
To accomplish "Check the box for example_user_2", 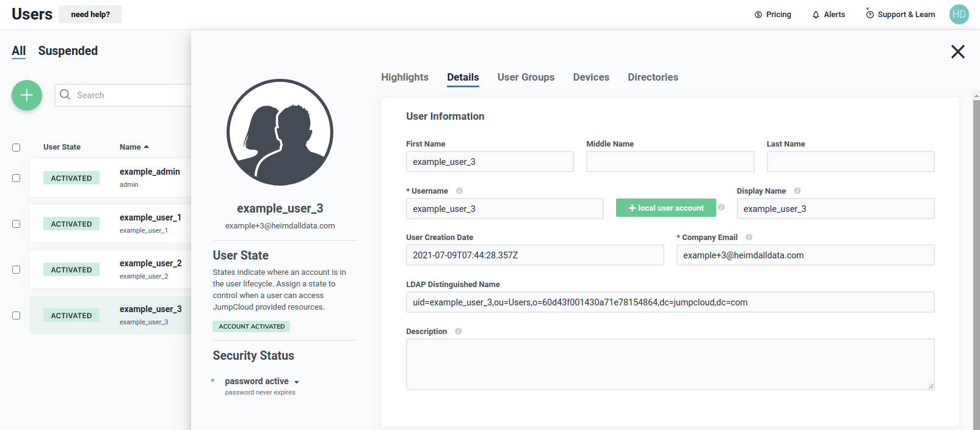I will 16,270.
